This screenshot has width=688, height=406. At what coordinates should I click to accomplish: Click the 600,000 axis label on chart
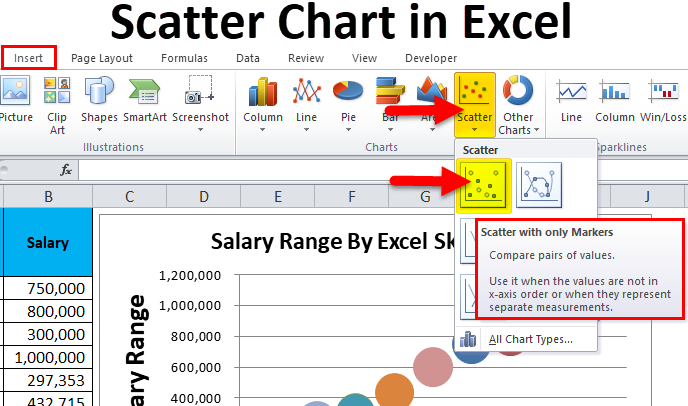pos(196,367)
